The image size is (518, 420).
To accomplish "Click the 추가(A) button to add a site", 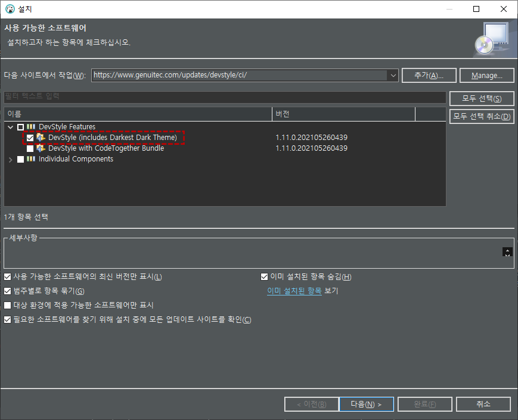I will (429, 75).
